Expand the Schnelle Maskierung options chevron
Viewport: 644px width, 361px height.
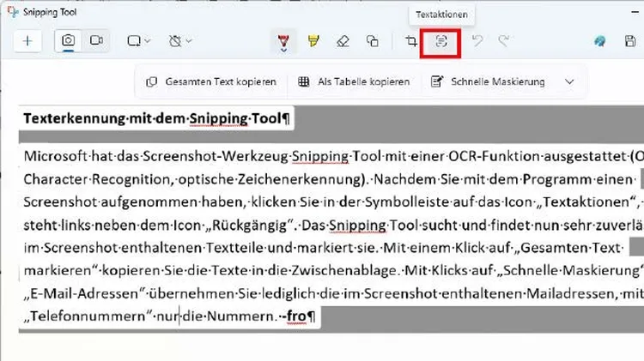coord(569,81)
